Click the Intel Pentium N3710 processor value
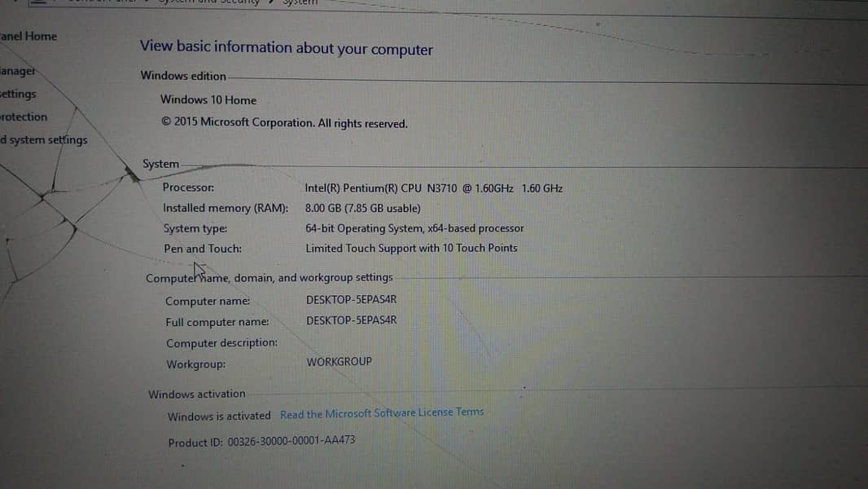Screen dimensions: 868x489 433,188
